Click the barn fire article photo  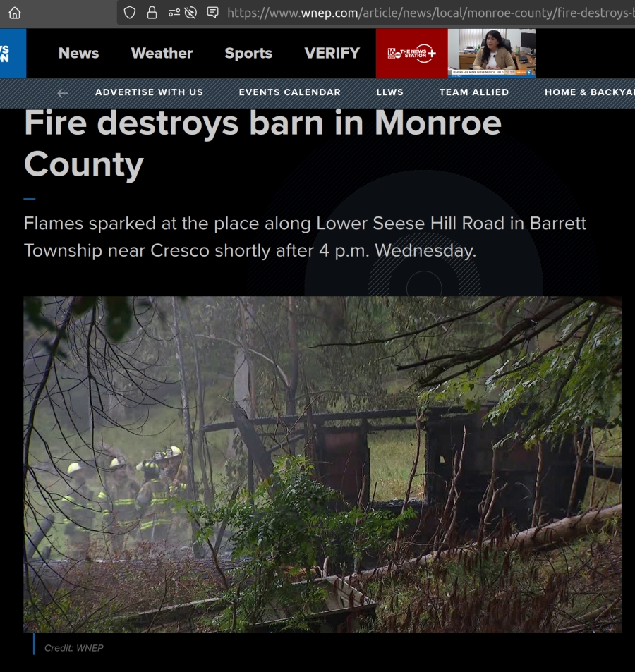tap(322, 465)
